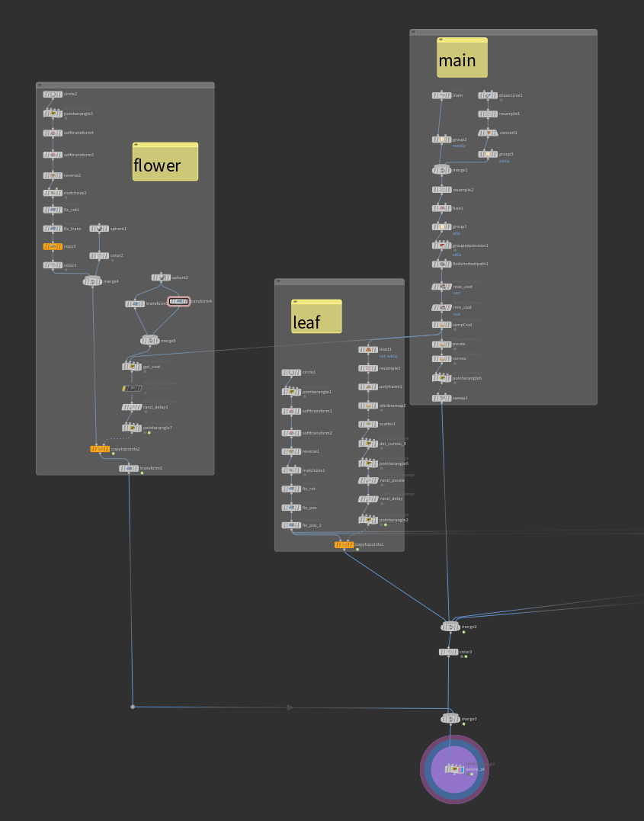Select the highlighted transform4 node
Image resolution: width=644 pixels, height=821 pixels.
178,302
